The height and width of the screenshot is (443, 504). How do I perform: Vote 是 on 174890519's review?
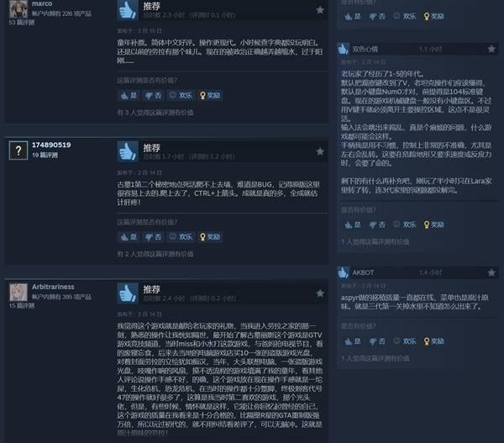[129, 237]
